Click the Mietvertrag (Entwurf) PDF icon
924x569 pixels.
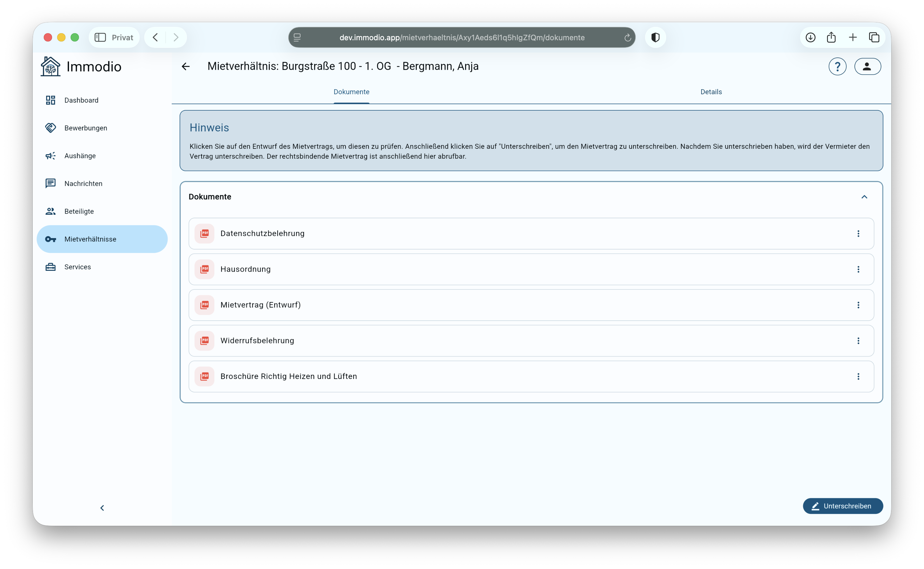pos(204,305)
